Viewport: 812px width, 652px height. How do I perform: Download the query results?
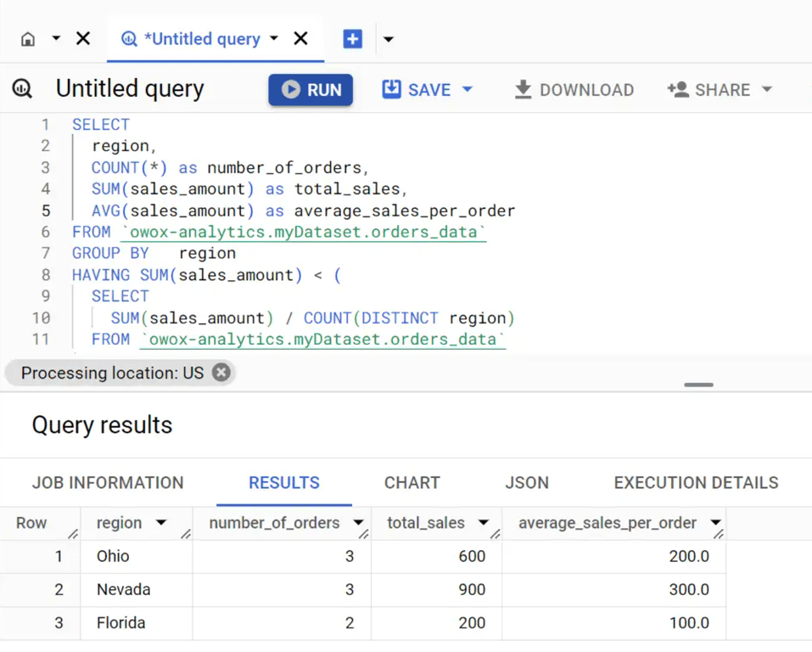click(574, 90)
